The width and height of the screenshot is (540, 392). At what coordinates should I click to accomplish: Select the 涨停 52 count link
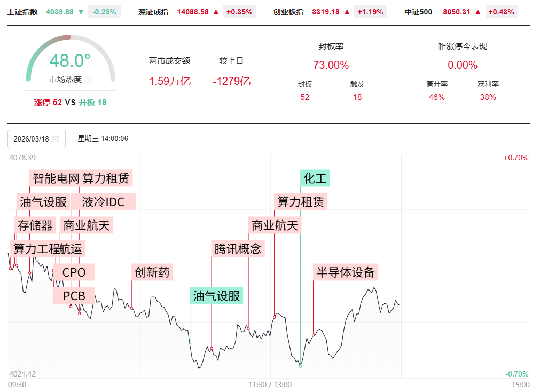point(48,103)
